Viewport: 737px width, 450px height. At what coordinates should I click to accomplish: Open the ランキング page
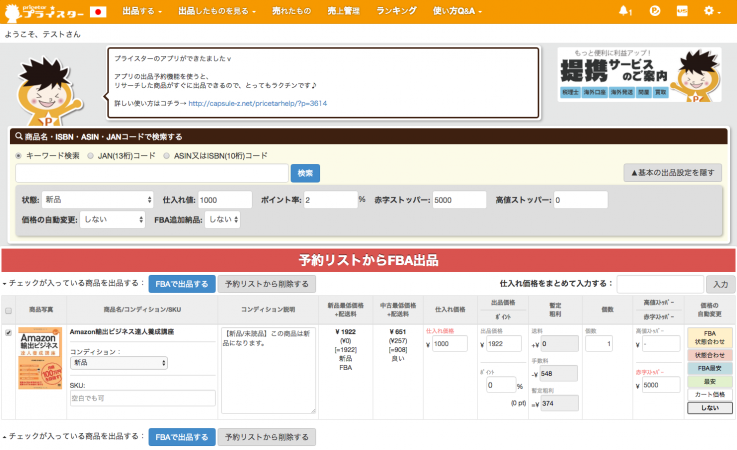(396, 11)
